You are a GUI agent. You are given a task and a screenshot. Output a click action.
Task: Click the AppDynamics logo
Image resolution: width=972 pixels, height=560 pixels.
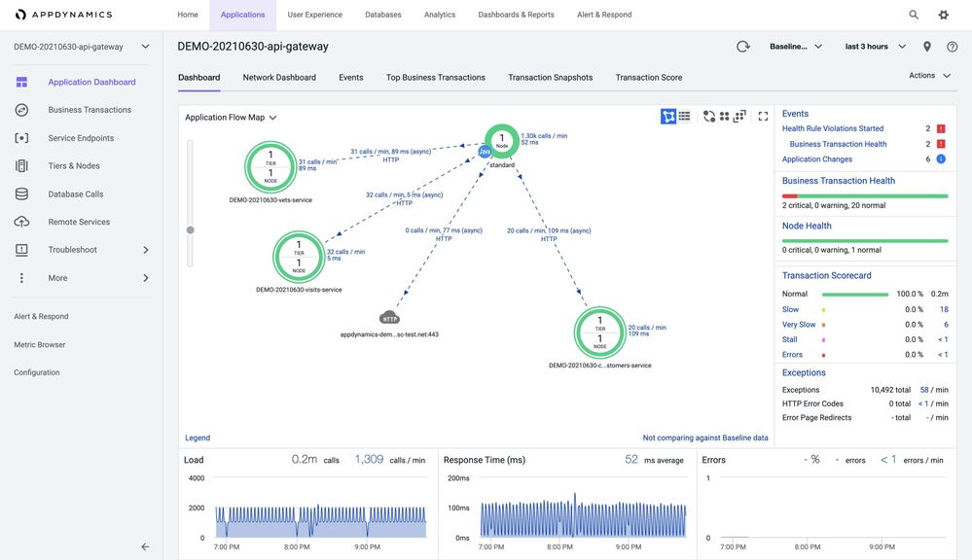pyautogui.click(x=64, y=15)
